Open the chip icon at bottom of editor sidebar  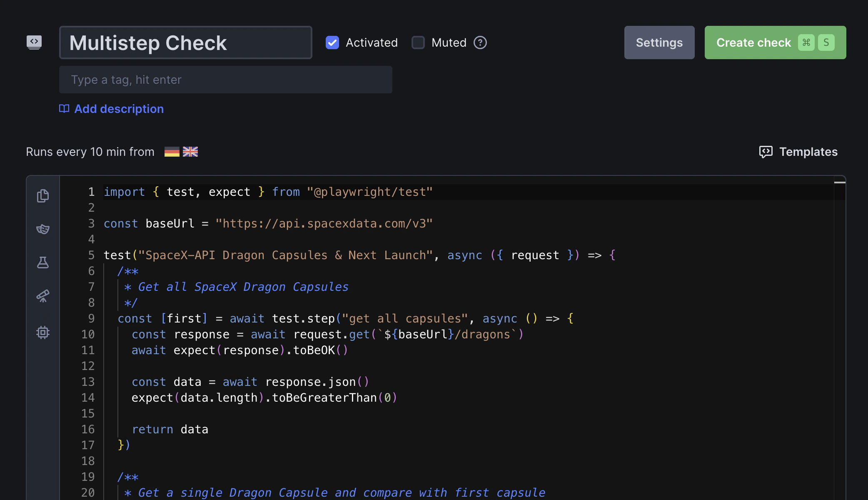coord(43,332)
